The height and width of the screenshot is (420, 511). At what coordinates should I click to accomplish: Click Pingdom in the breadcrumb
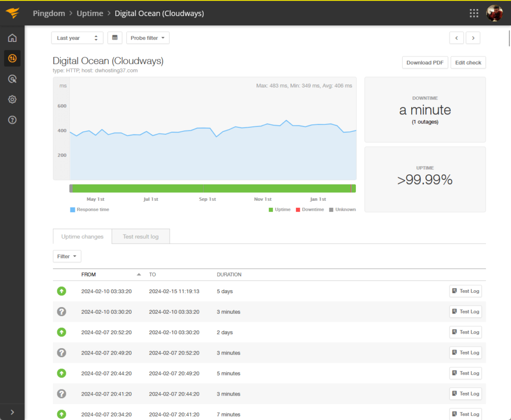[x=49, y=13]
